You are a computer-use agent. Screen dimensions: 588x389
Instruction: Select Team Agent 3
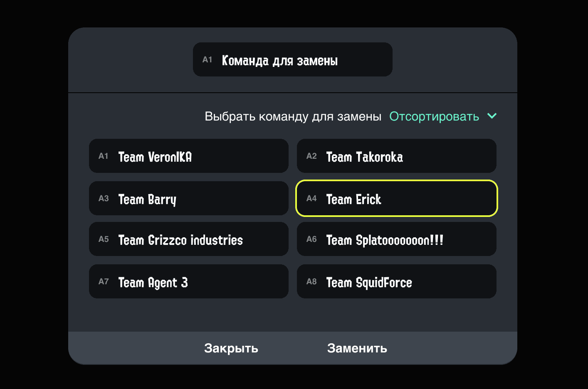189,281
